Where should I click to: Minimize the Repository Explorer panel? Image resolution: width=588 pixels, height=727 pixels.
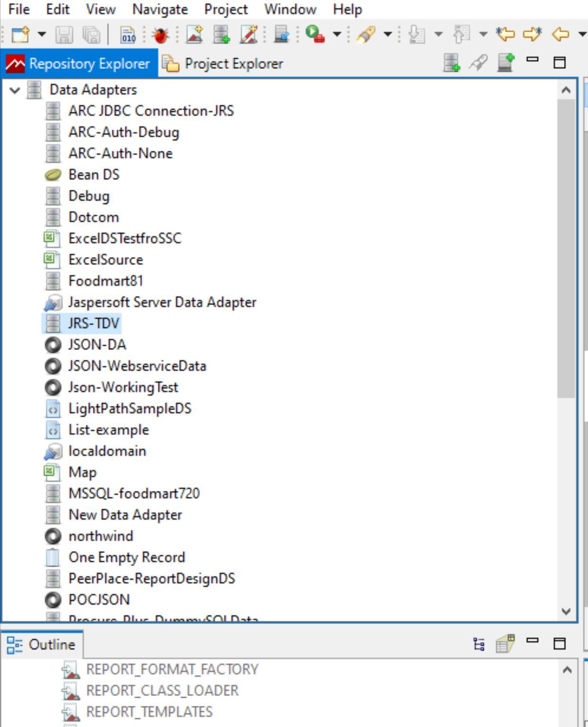point(533,60)
